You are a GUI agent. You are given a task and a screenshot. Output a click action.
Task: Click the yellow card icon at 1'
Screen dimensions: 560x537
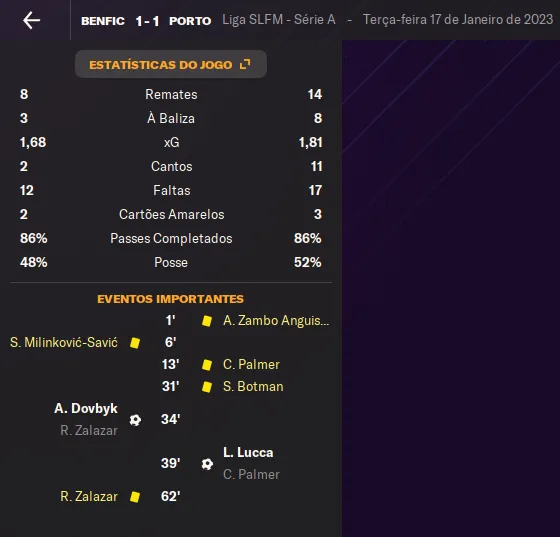[x=207, y=321]
